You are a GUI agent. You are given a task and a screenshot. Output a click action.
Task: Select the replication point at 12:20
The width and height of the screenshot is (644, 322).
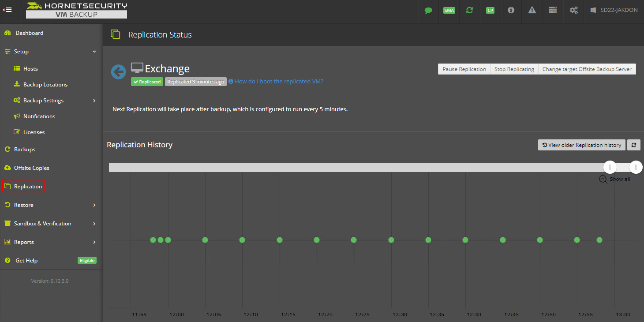pyautogui.click(x=317, y=240)
